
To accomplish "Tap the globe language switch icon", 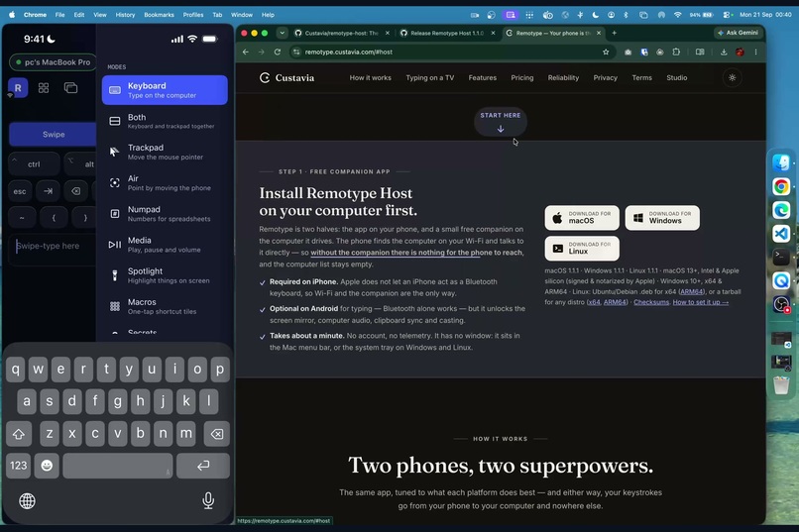I will point(27,501).
